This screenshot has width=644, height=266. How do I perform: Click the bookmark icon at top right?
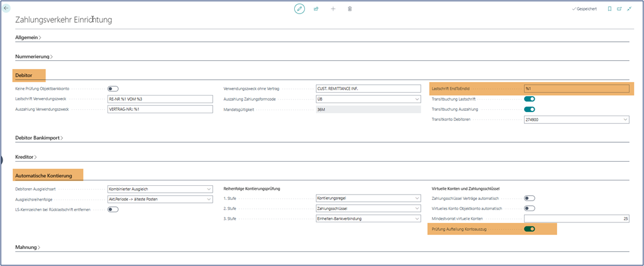point(610,9)
